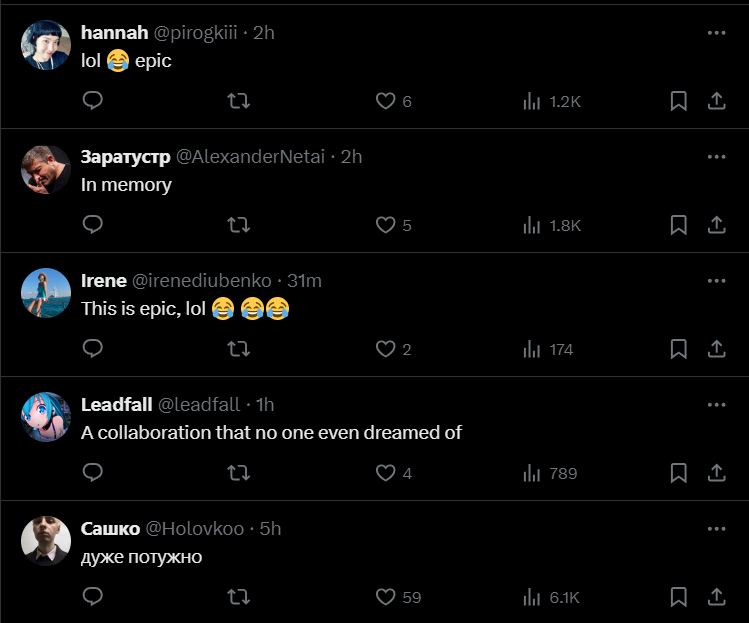The width and height of the screenshot is (749, 623).
Task: Open the @pirogkiii profile handle link
Action: (x=195, y=32)
